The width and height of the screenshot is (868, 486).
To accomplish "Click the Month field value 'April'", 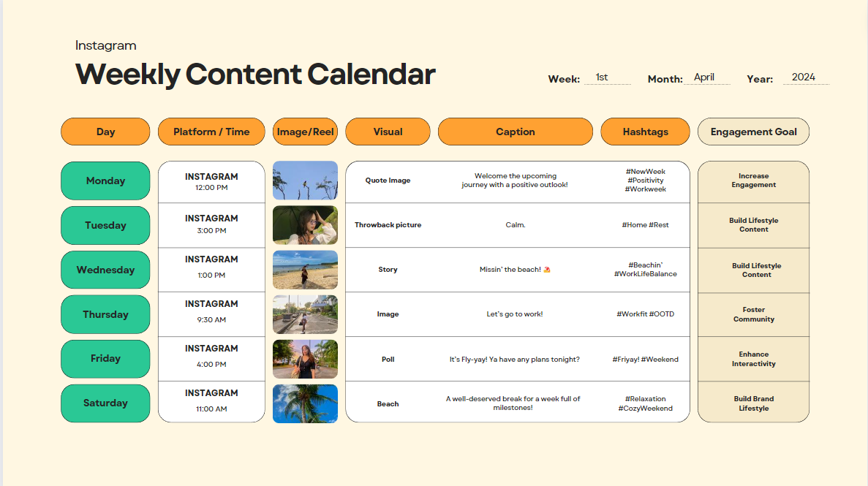I will (x=704, y=77).
